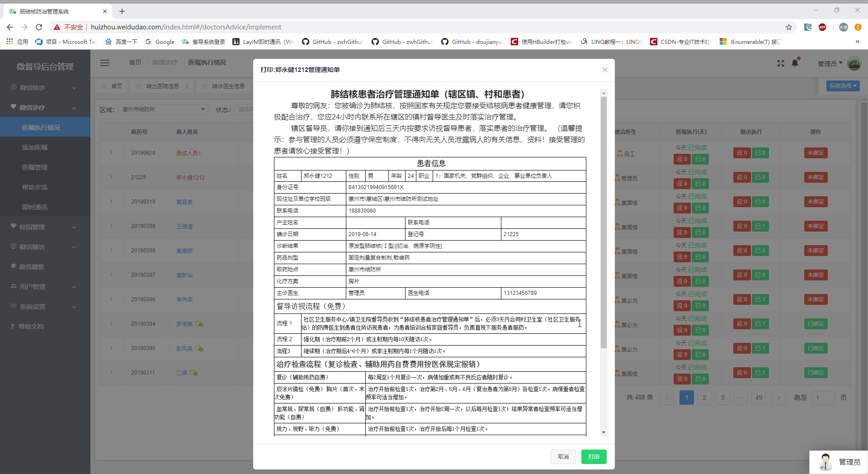Click the jump-to page input field
868x474 pixels.
(x=823, y=398)
